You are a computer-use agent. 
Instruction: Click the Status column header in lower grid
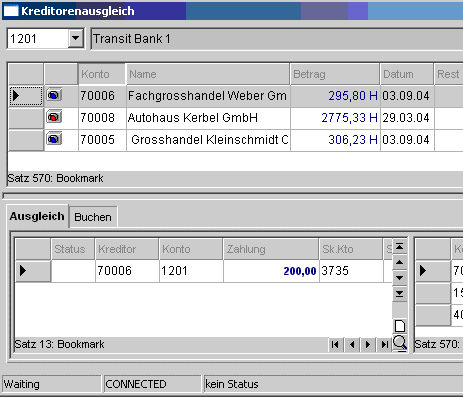pyautogui.click(x=73, y=249)
